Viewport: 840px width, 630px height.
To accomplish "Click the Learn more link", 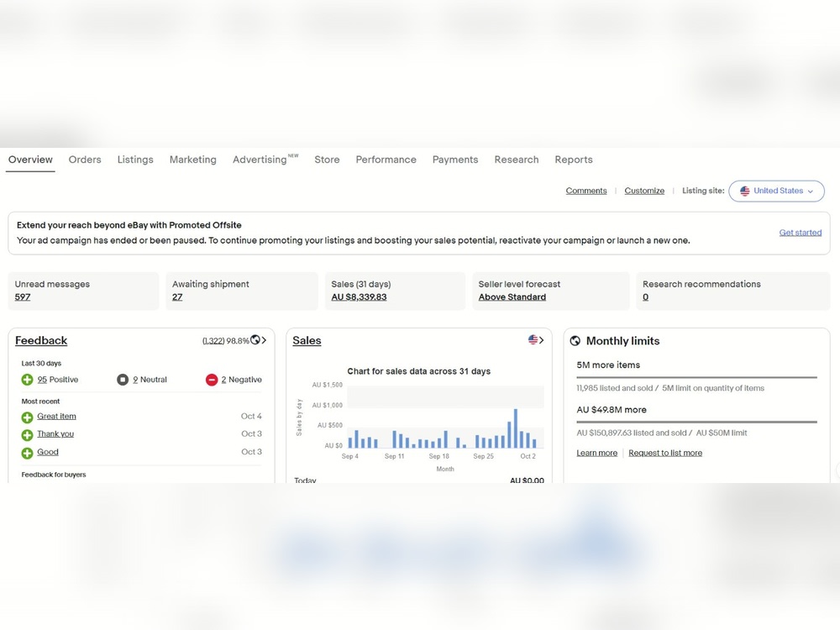I will pos(596,454).
